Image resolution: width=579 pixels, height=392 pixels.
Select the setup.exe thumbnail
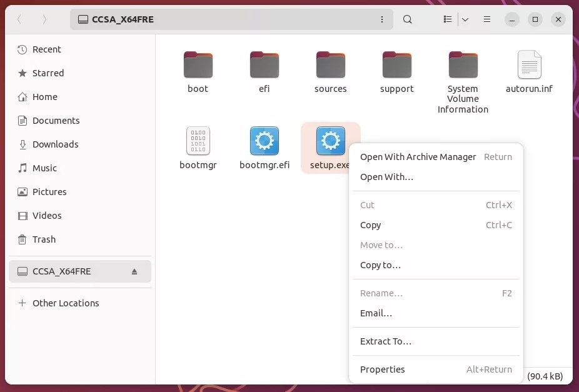(330, 143)
